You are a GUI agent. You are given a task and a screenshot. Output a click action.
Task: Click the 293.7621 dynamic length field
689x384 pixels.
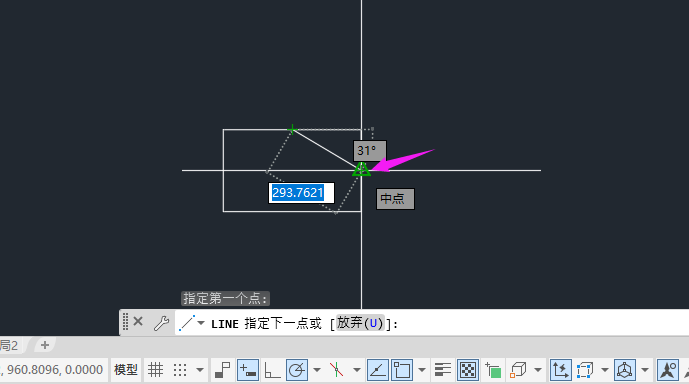point(301,193)
